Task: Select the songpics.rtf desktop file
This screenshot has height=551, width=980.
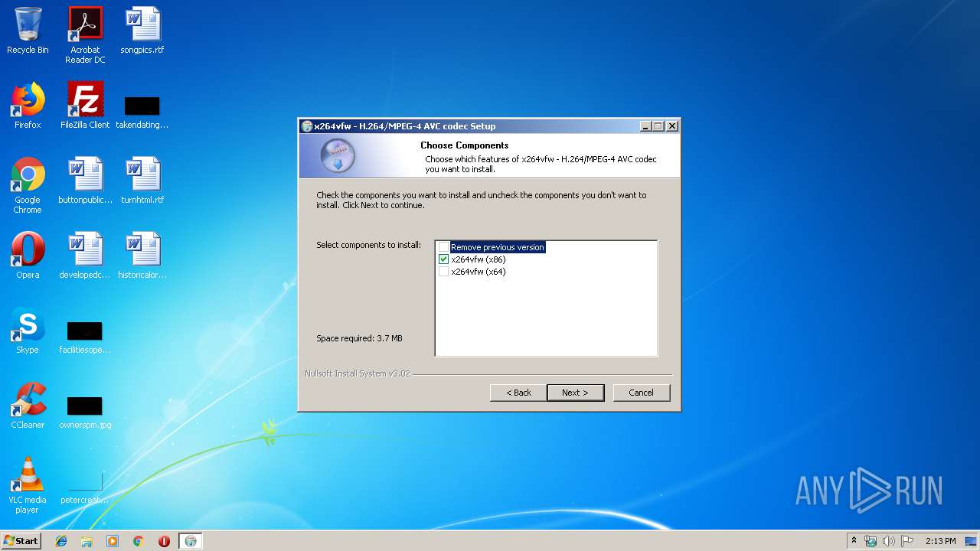Action: (142, 31)
